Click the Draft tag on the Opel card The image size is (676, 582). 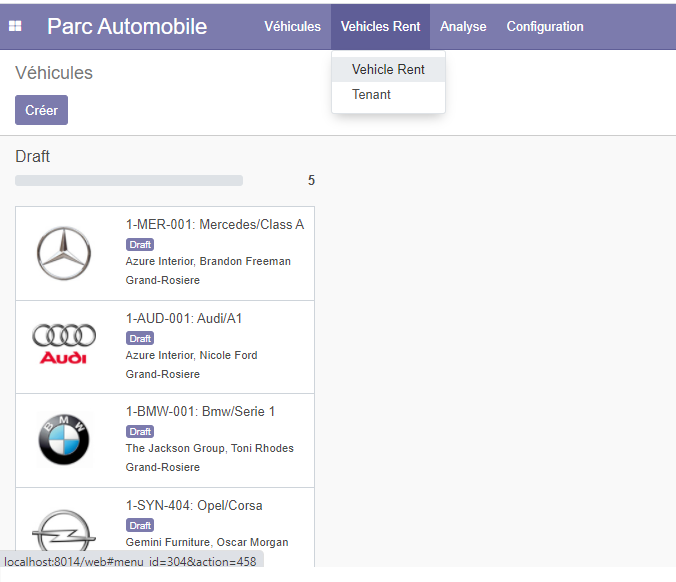[140, 526]
